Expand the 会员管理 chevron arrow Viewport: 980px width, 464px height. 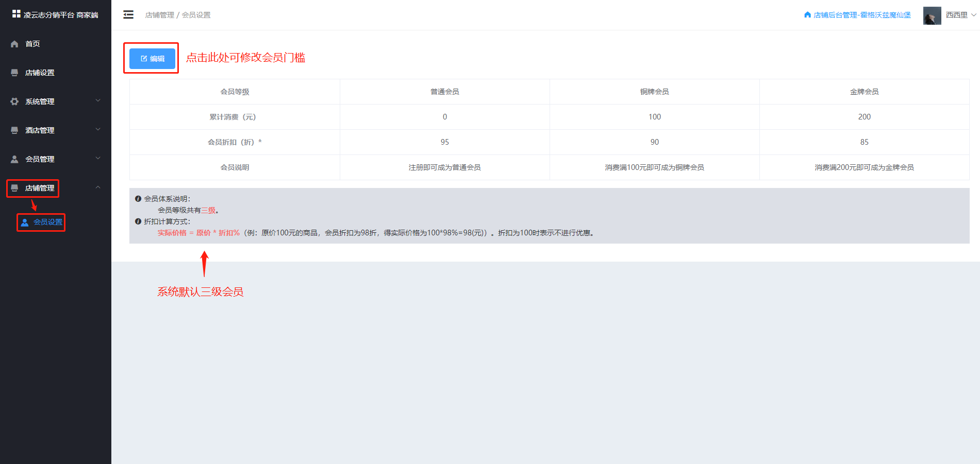click(x=98, y=159)
